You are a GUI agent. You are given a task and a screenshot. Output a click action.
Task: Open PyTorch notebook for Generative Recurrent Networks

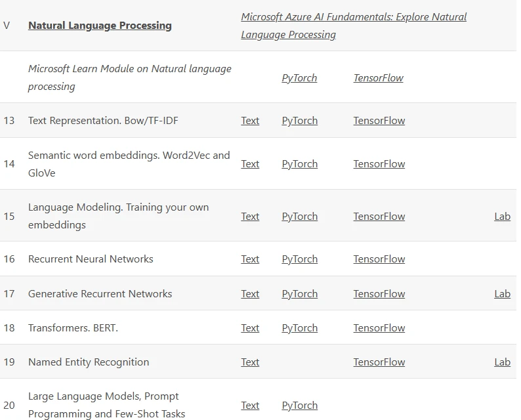300,294
